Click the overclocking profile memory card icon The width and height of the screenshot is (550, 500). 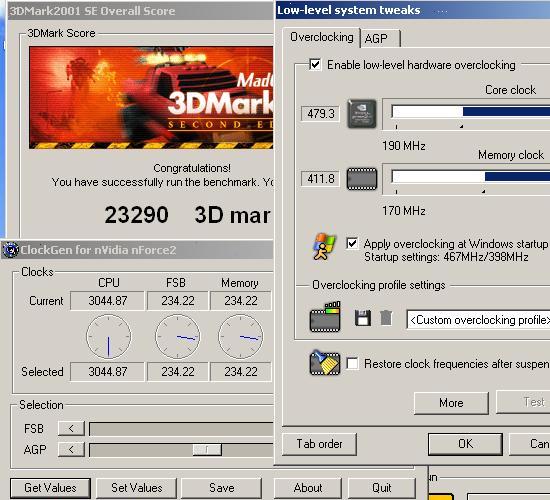(325, 317)
